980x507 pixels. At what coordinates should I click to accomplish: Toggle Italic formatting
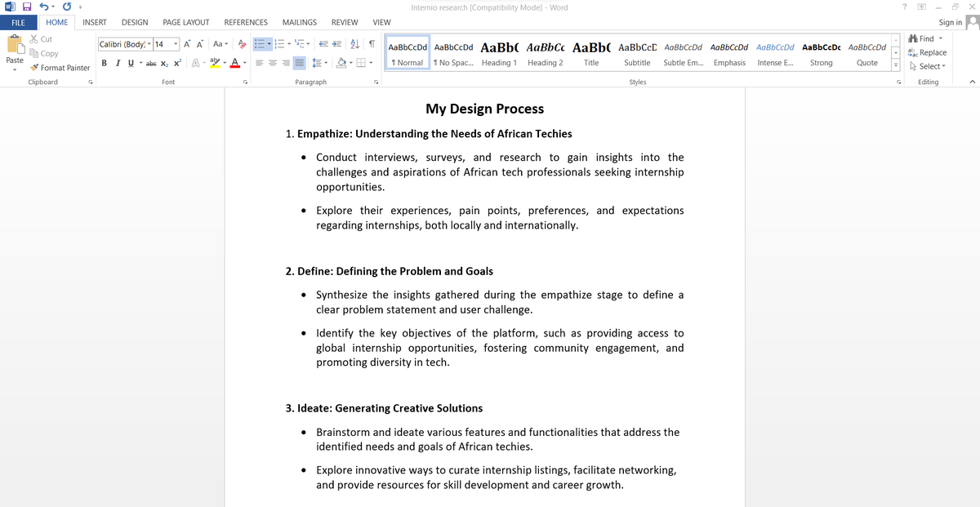tap(117, 62)
